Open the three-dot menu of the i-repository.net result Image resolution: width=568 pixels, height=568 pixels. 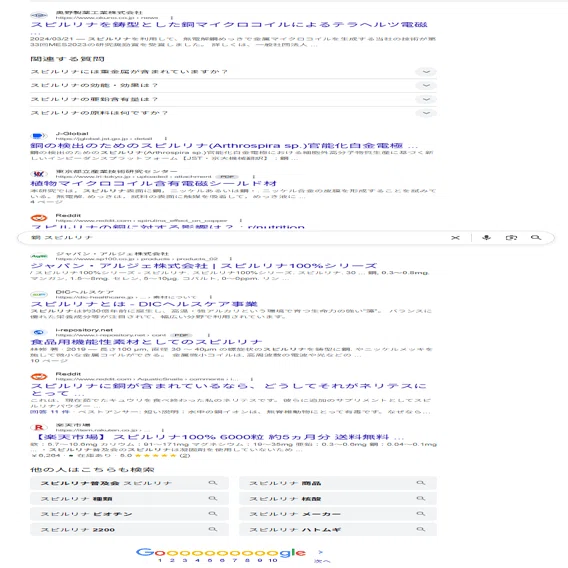tap(209, 335)
